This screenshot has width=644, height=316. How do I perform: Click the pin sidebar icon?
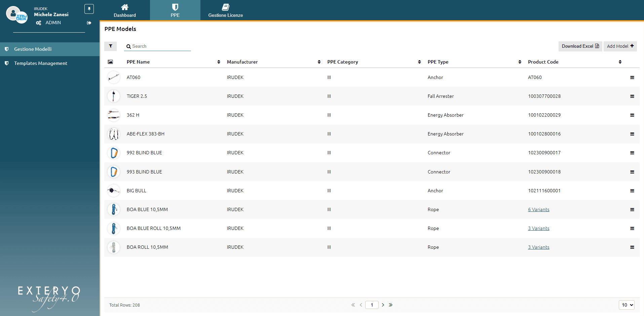(89, 9)
